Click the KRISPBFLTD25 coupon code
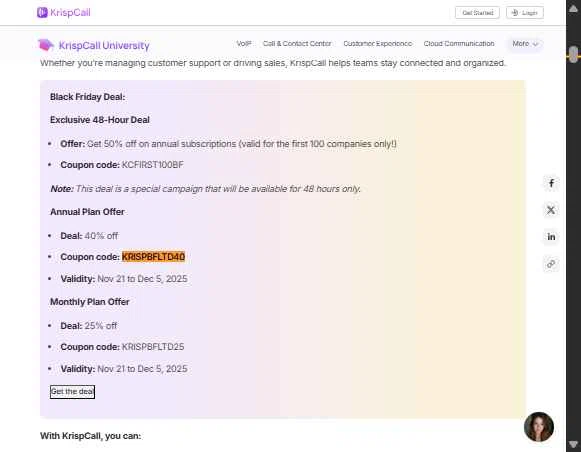 click(153, 347)
